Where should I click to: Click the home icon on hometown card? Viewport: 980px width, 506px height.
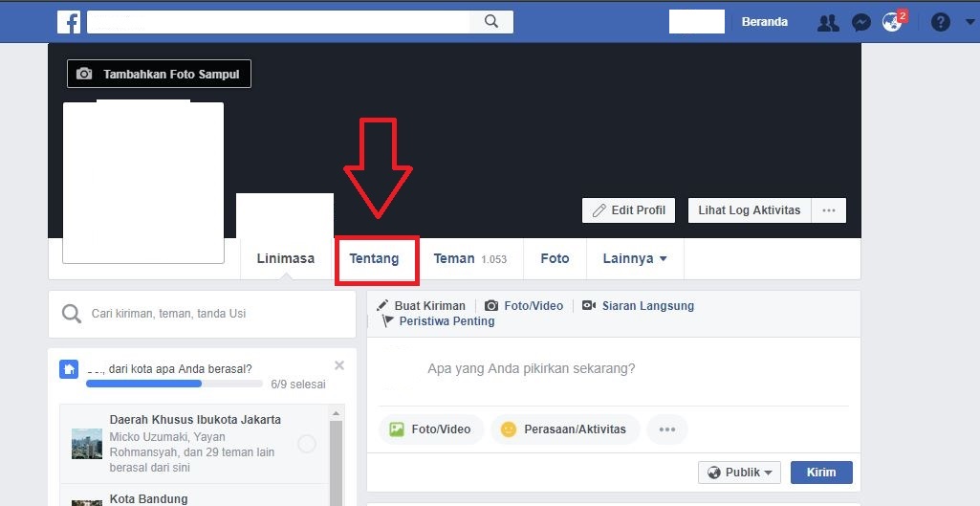(69, 369)
